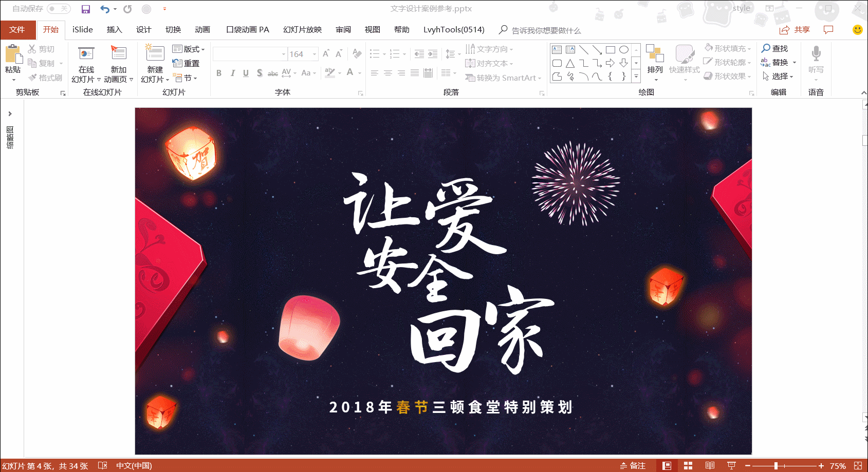Screen dimensions: 868x472
Task: Open the font size 164 dropdown
Action: [315, 54]
